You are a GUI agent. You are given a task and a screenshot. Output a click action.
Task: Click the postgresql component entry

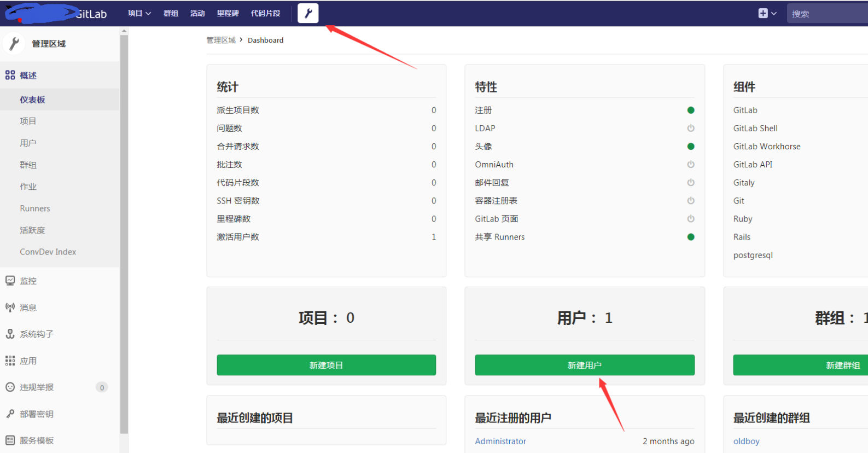[753, 255]
